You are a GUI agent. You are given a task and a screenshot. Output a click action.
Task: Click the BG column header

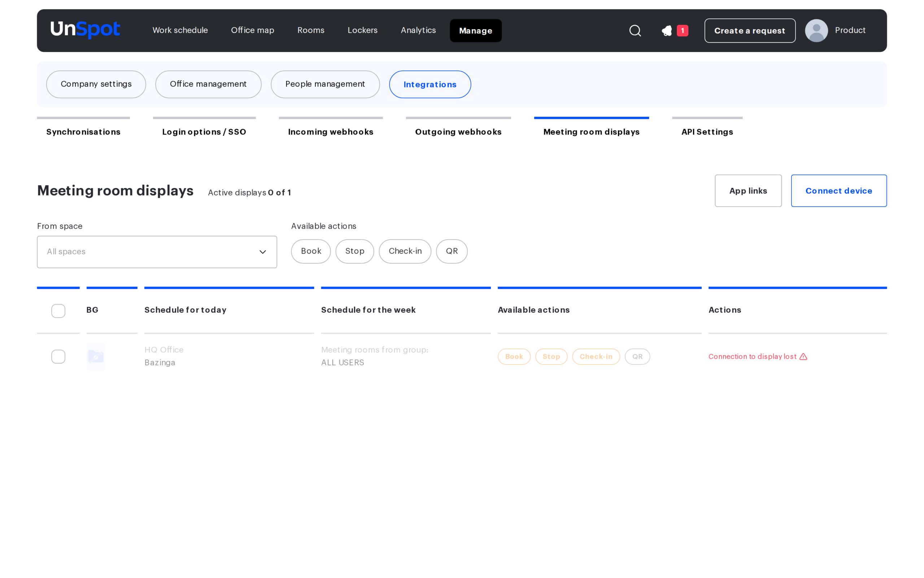92,310
